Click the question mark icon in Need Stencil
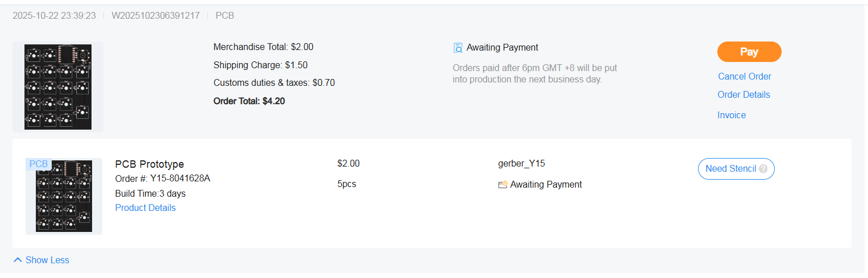The image size is (868, 278). click(x=763, y=169)
